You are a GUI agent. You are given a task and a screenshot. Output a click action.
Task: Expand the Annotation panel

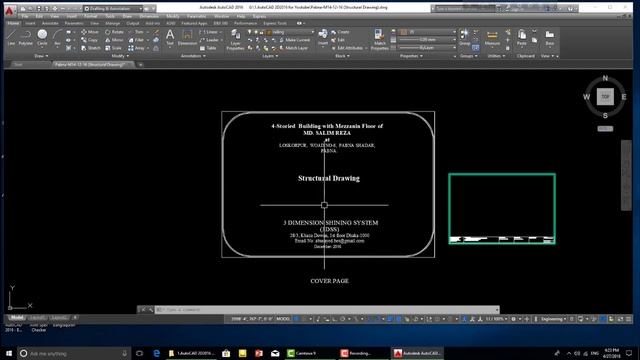point(193,56)
